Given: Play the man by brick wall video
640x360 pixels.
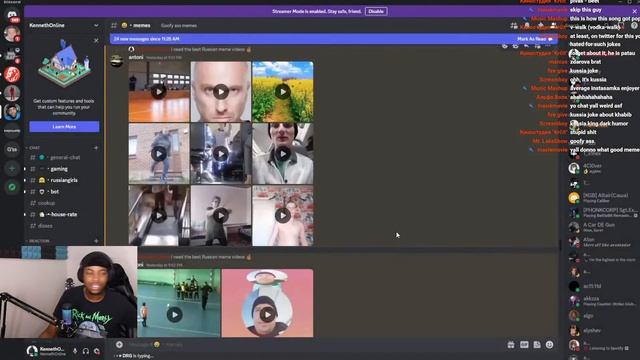Looking at the screenshot, I should point(159,153).
